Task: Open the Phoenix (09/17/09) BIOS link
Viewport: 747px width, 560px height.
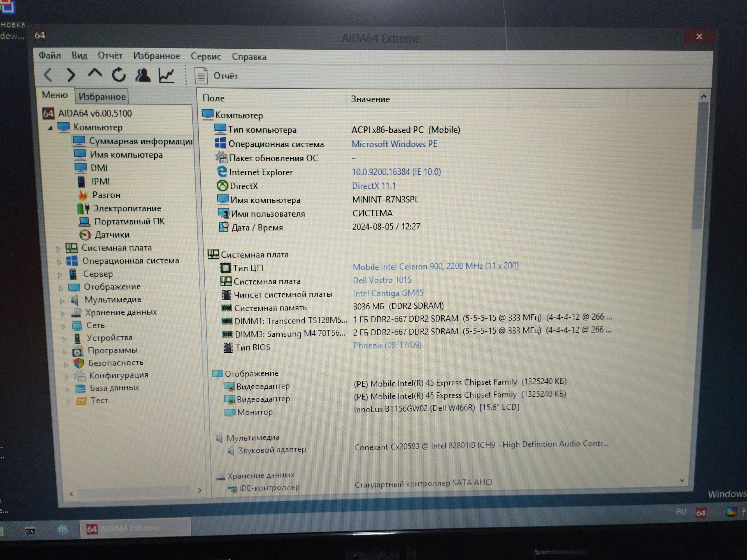Action: [387, 345]
